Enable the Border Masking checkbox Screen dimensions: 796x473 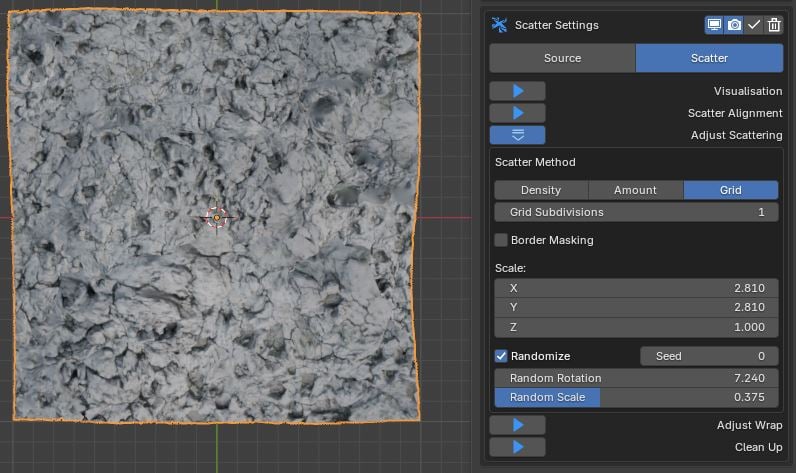tap(502, 240)
